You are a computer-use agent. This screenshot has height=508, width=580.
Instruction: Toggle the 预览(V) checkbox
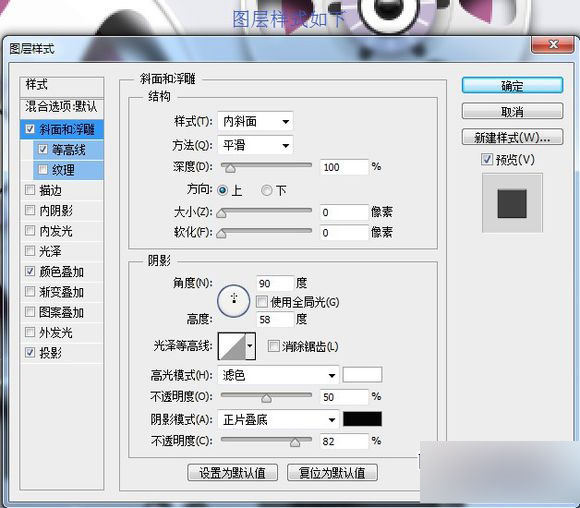point(487,159)
